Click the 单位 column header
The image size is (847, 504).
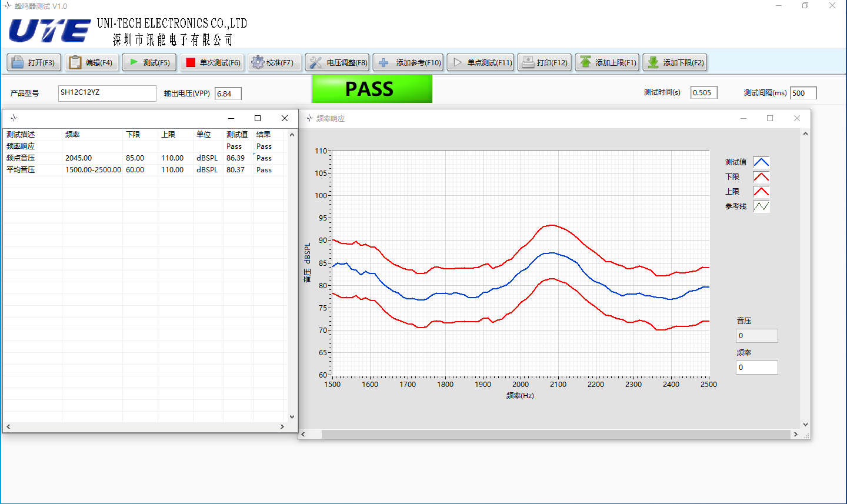[208, 135]
